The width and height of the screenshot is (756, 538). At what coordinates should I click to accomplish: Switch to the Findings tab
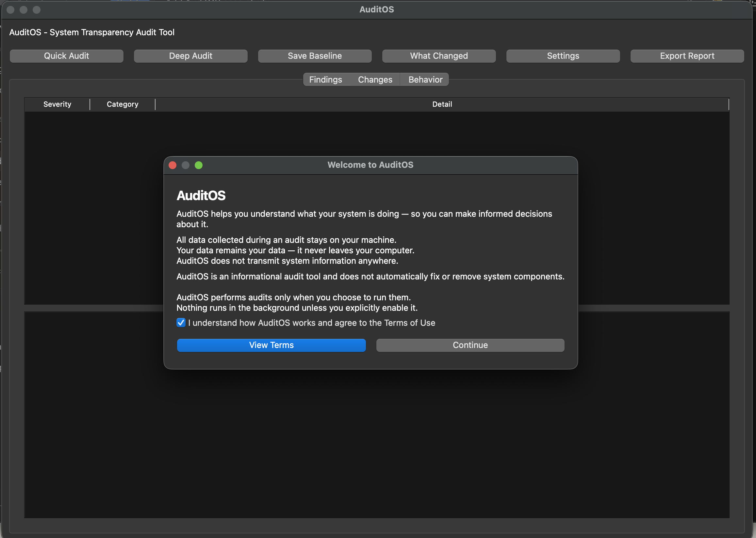pos(325,80)
